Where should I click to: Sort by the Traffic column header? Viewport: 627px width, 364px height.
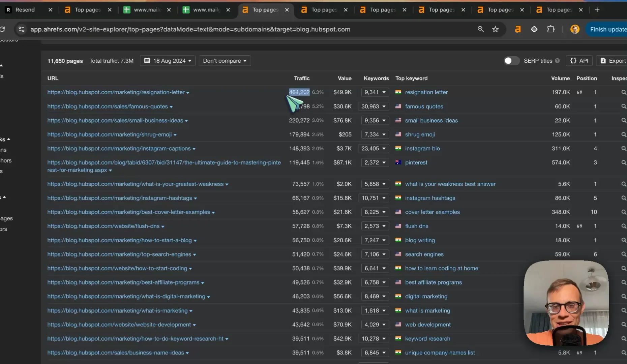[302, 78]
